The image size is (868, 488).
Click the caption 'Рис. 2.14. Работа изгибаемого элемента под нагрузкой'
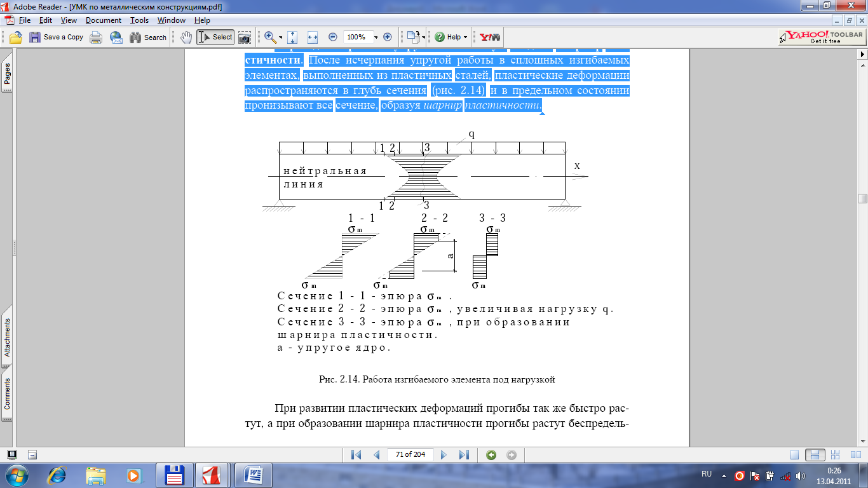pyautogui.click(x=437, y=380)
